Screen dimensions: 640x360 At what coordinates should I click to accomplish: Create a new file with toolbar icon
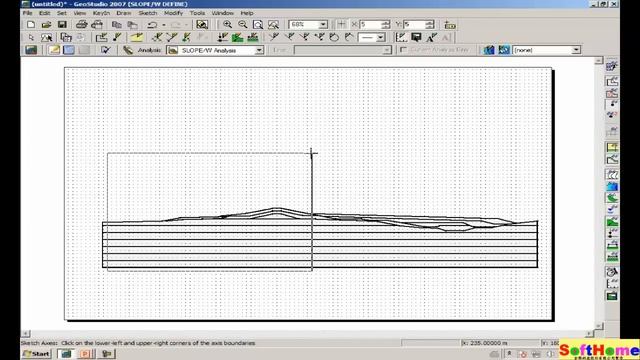point(31,24)
